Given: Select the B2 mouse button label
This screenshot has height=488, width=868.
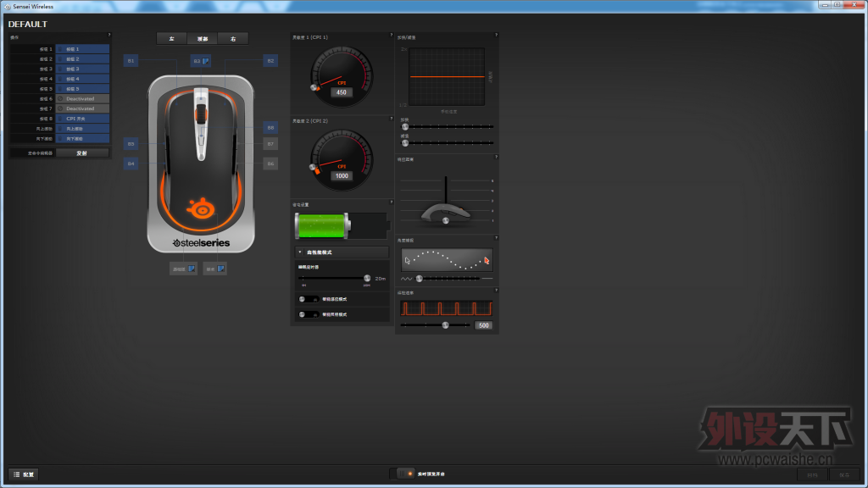Looking at the screenshot, I should [x=270, y=61].
